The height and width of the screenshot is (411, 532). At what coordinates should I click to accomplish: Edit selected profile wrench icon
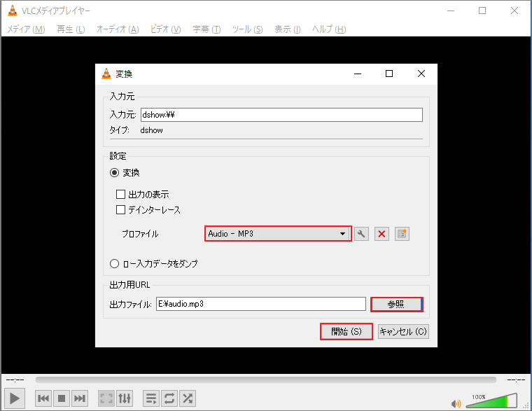tap(361, 234)
